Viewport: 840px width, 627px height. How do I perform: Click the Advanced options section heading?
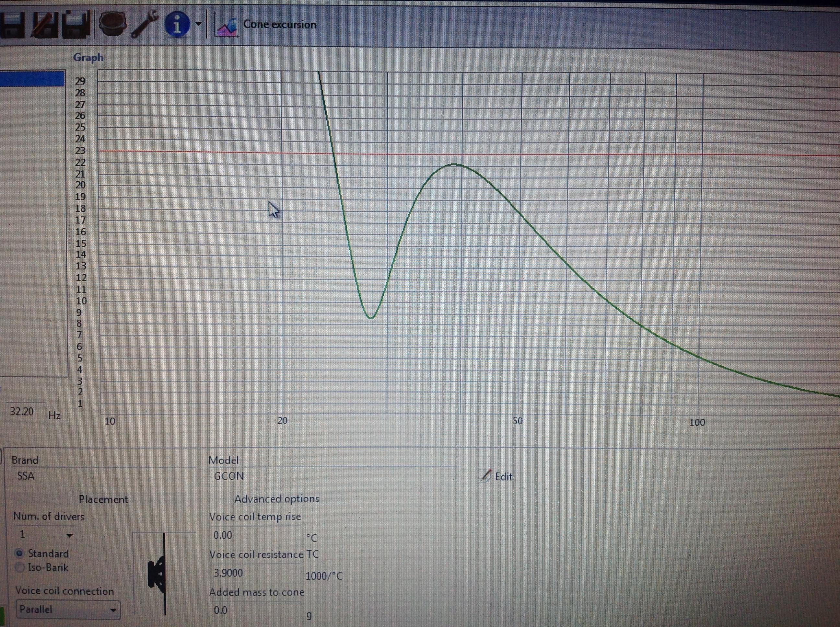tap(277, 499)
